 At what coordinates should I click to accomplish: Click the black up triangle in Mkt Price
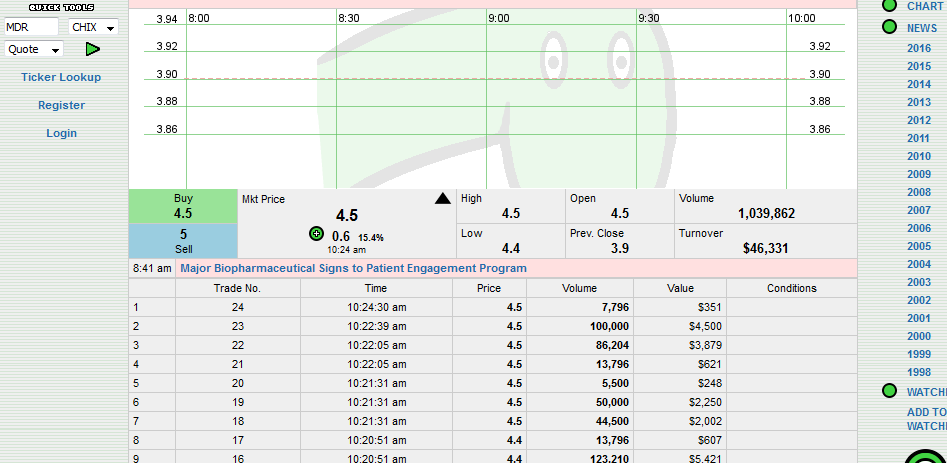coord(443,199)
